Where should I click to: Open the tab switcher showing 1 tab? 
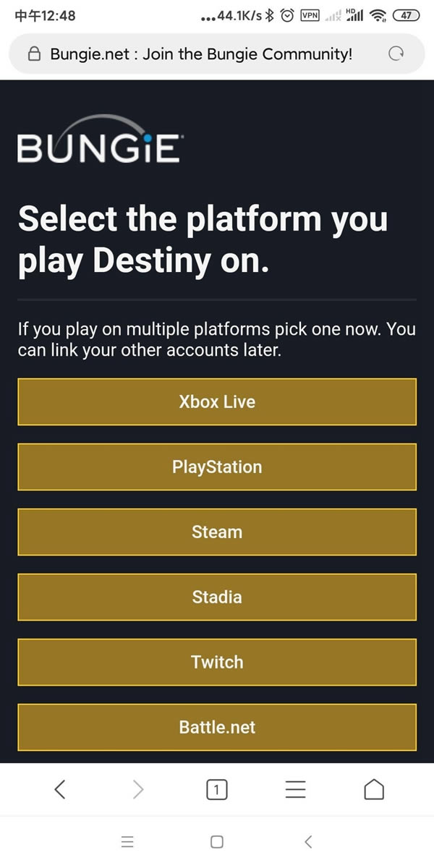pos(216,790)
